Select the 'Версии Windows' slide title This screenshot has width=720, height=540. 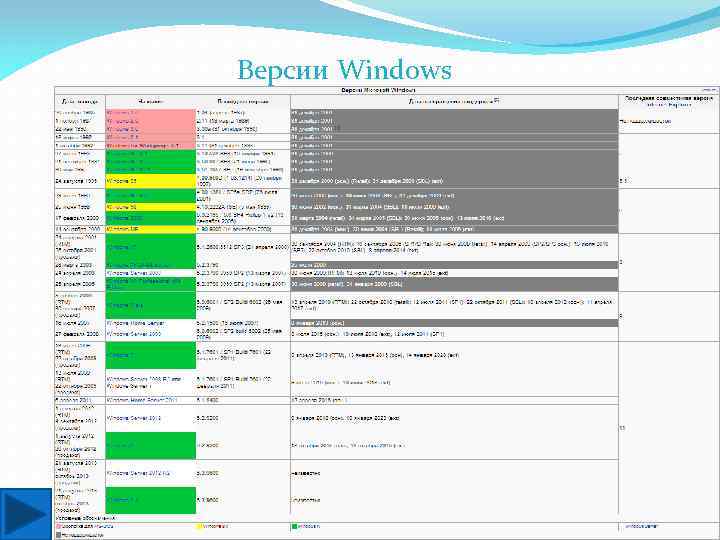pyautogui.click(x=344, y=70)
